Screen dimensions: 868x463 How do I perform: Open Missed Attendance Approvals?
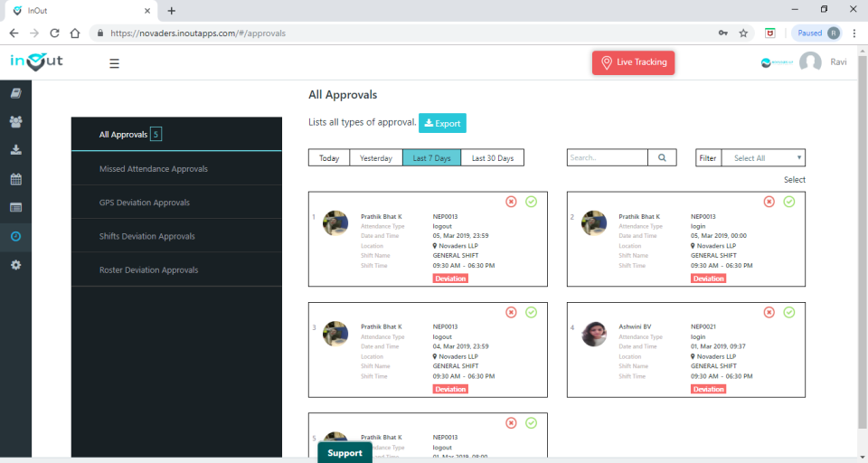(176, 168)
